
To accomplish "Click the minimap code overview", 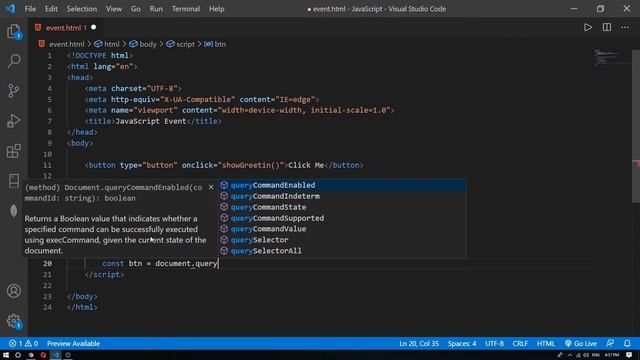I will pyautogui.click(x=611, y=58).
